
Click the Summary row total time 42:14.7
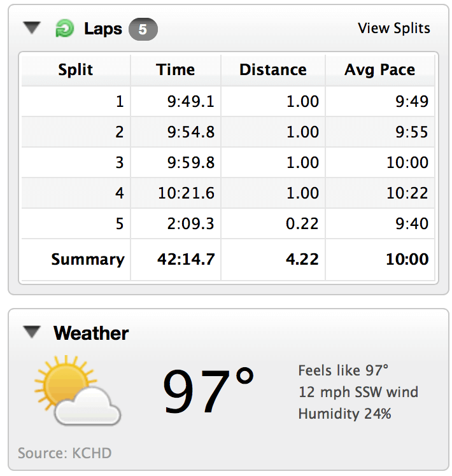pos(185,260)
